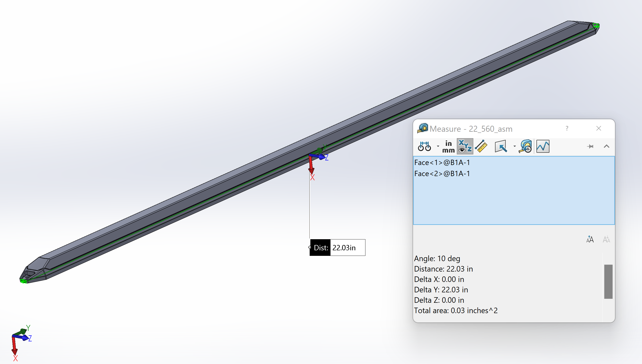
Task: Collapse the Measure dialog with the chevron
Action: pyautogui.click(x=606, y=146)
